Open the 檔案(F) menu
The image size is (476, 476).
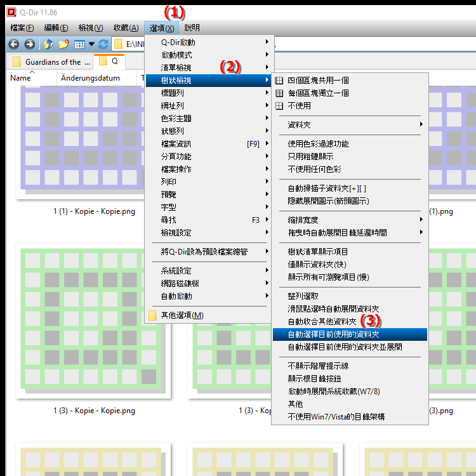tap(22, 28)
